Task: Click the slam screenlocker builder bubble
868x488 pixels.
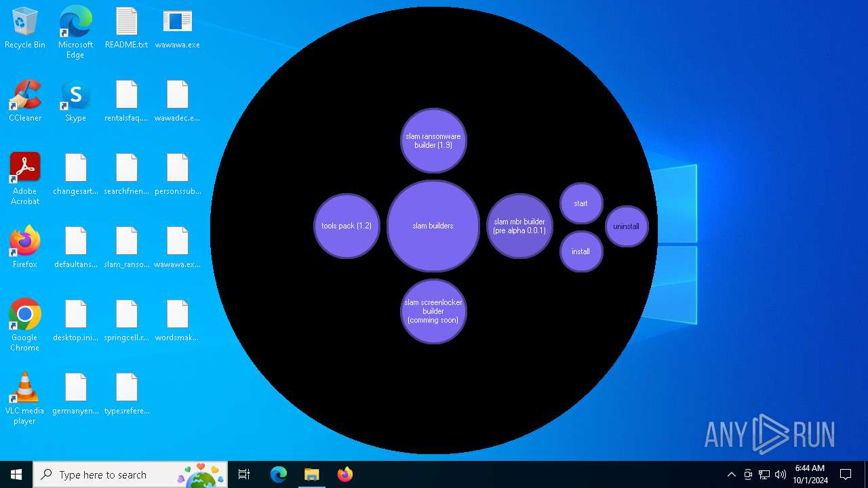Action: coord(433,311)
